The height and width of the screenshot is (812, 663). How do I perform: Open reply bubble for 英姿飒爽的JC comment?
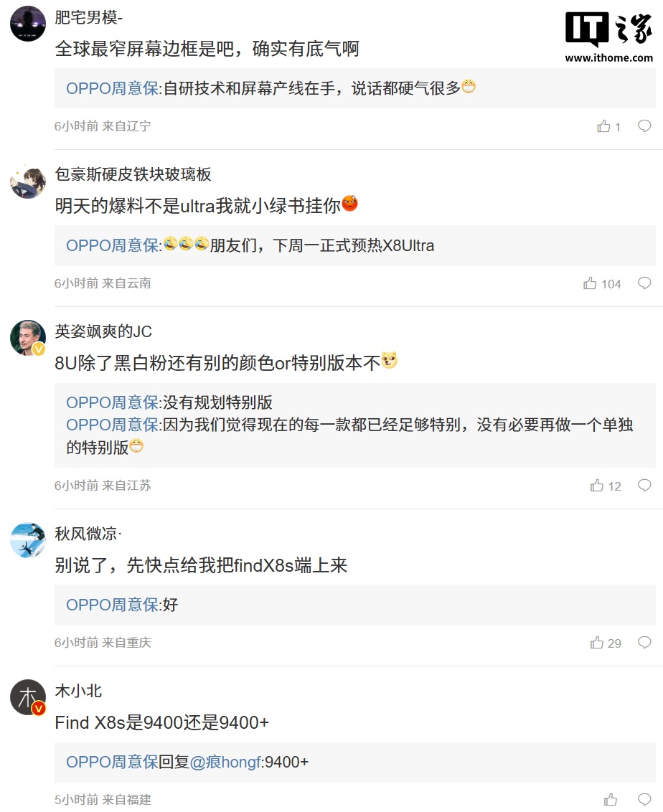click(644, 486)
